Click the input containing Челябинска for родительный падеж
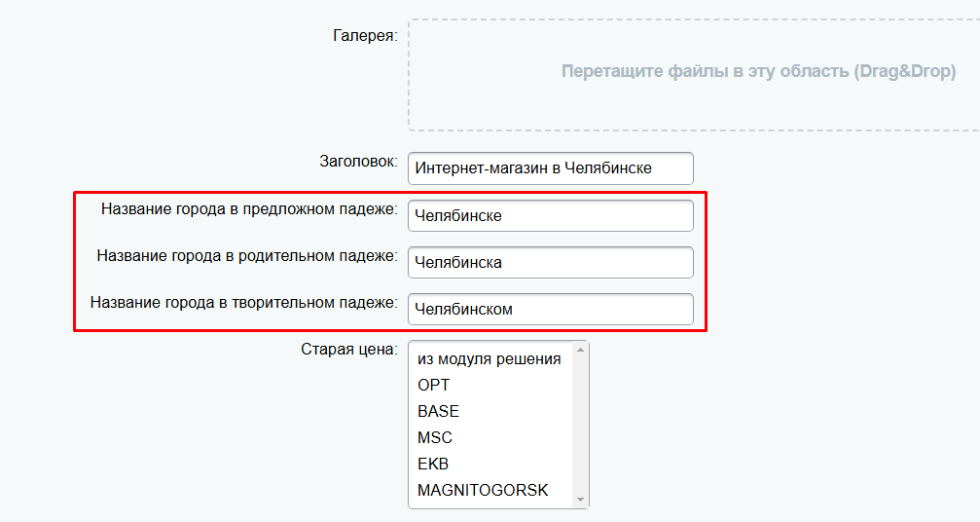This screenshot has height=522, width=980. tap(551, 263)
